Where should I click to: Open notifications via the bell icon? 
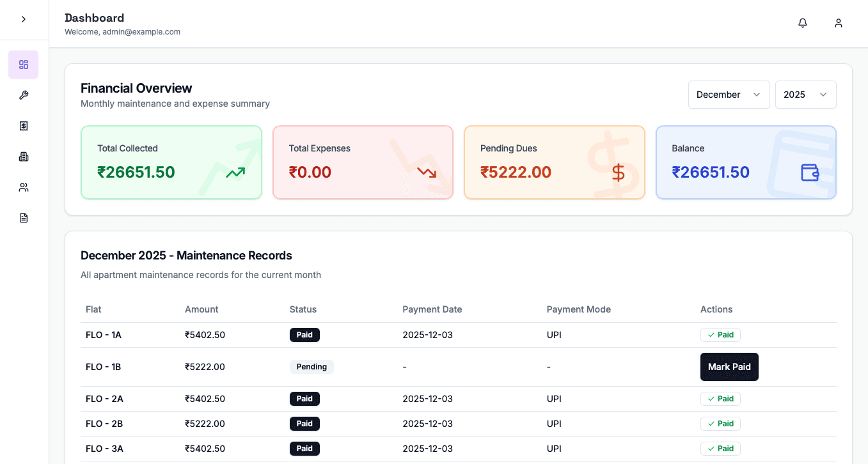tap(803, 22)
